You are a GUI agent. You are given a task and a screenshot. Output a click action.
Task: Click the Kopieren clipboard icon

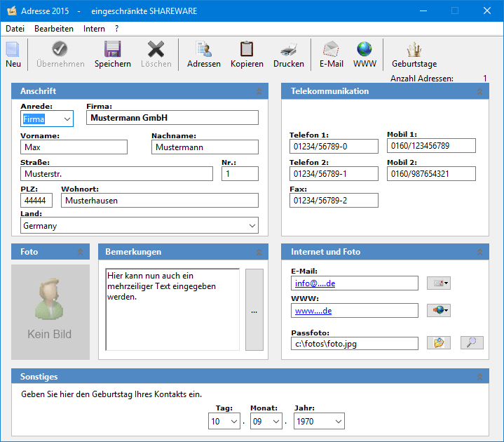pos(247,49)
